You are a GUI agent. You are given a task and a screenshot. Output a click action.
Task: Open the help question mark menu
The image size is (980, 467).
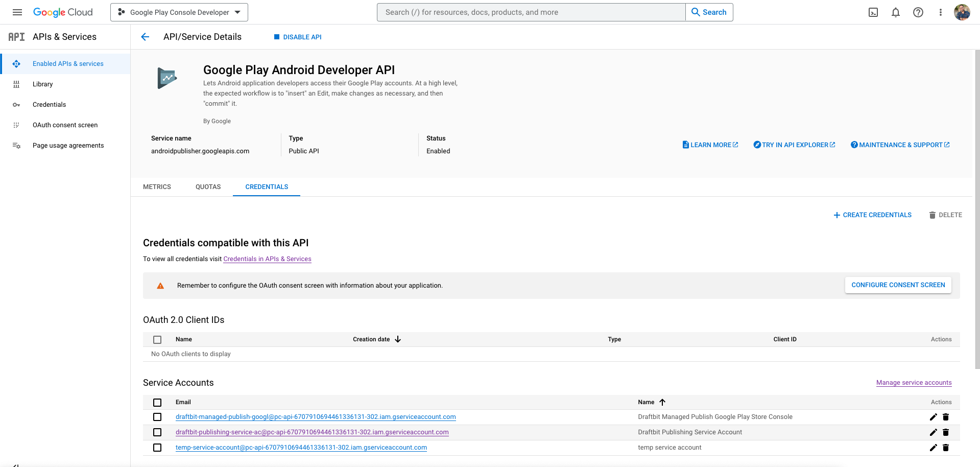(x=918, y=12)
